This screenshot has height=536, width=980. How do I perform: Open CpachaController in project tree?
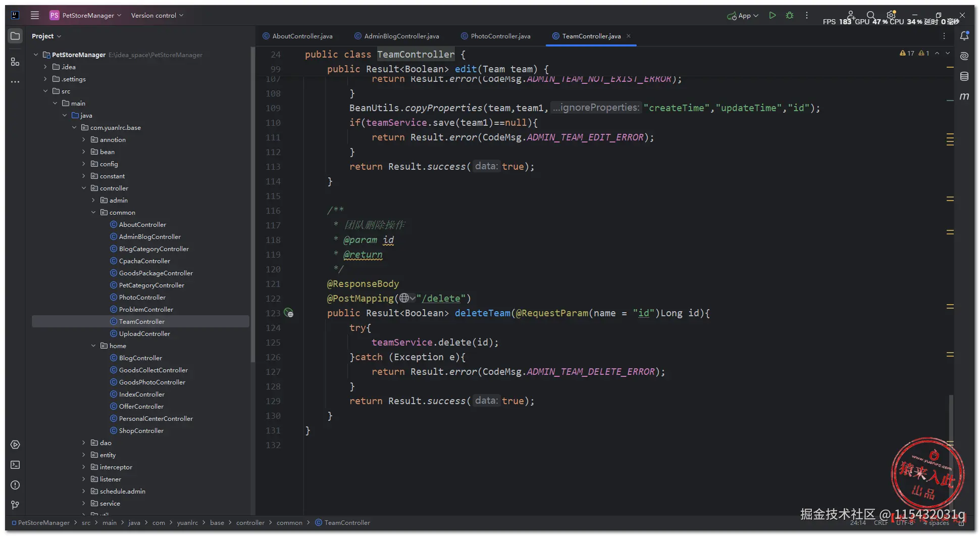tap(144, 261)
